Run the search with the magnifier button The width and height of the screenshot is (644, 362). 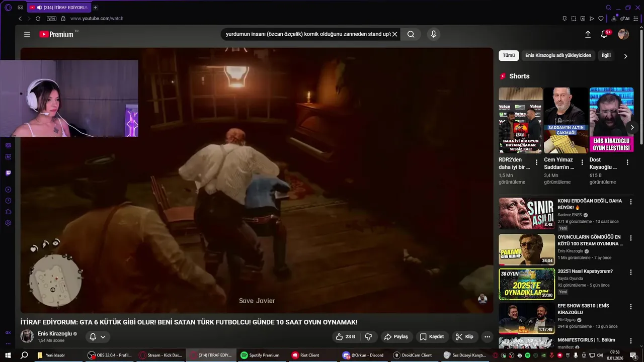click(x=411, y=34)
